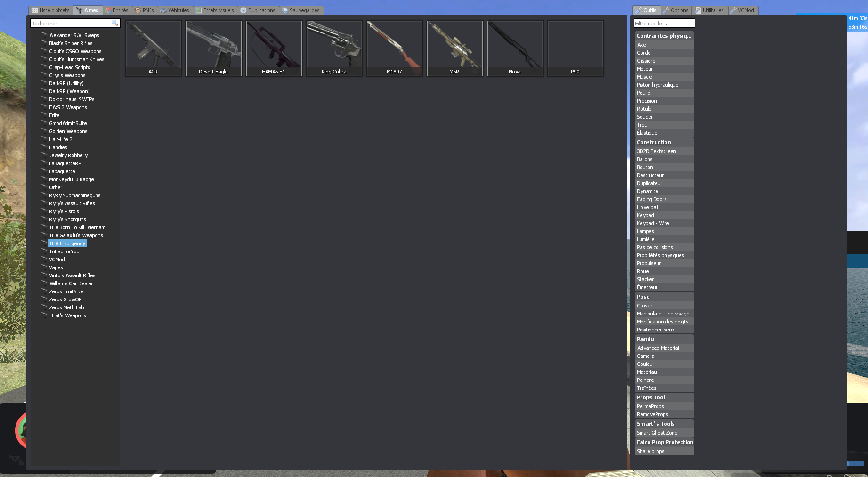This screenshot has height=477, width=868.
Task: Focus the Filtre rapide input field
Action: (x=664, y=23)
